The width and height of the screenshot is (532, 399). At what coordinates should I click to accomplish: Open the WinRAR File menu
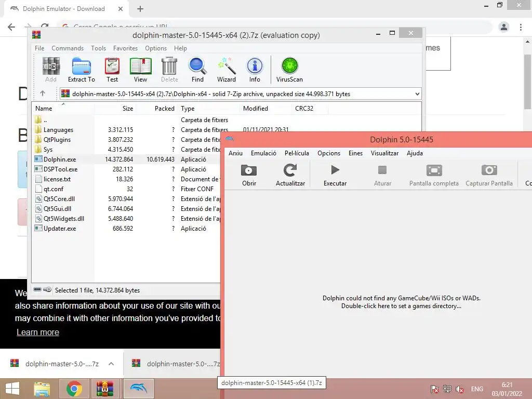click(x=39, y=48)
